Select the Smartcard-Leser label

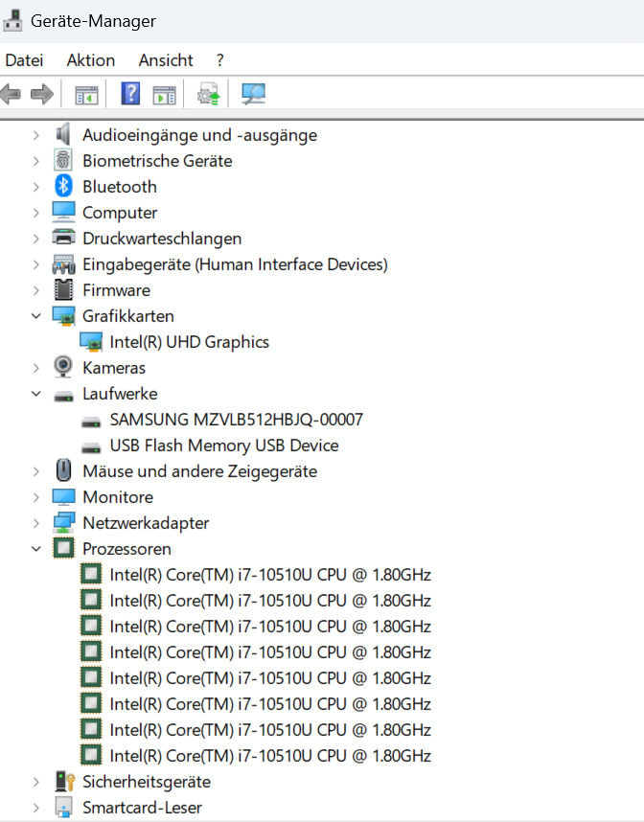[x=142, y=808]
